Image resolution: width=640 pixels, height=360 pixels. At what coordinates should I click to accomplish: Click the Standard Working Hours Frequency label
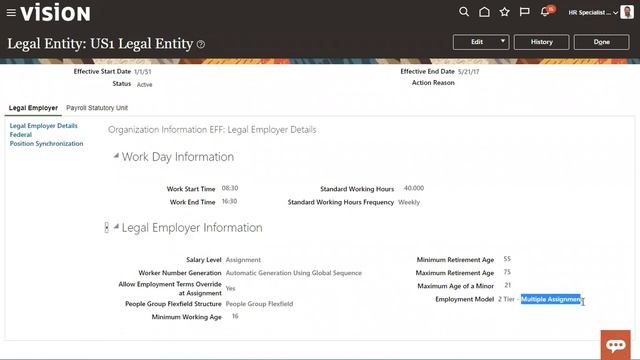[341, 202]
